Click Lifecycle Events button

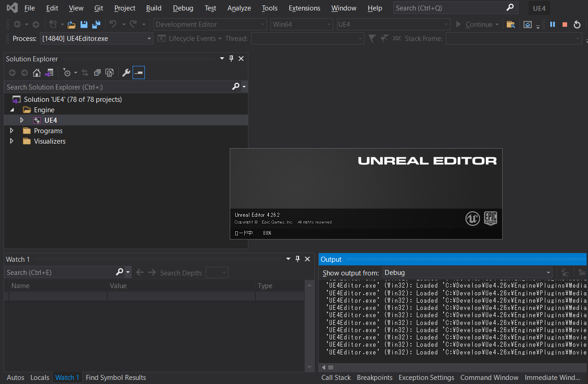tap(190, 39)
